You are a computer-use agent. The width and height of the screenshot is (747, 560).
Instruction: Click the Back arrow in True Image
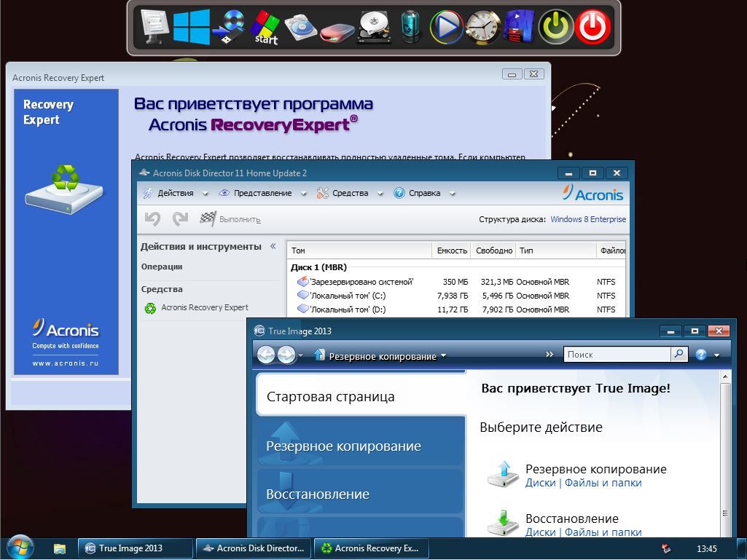pos(266,355)
